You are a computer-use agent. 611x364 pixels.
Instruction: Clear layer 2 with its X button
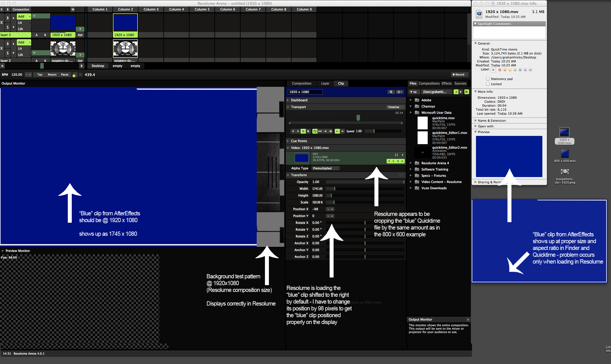[2, 48]
